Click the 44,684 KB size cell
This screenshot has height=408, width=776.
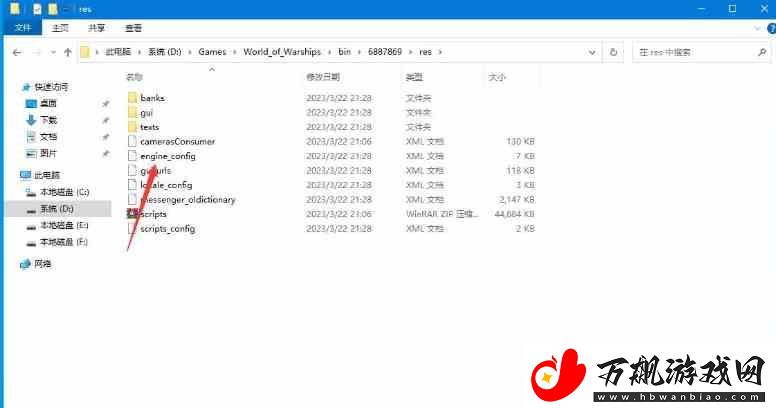[514, 214]
